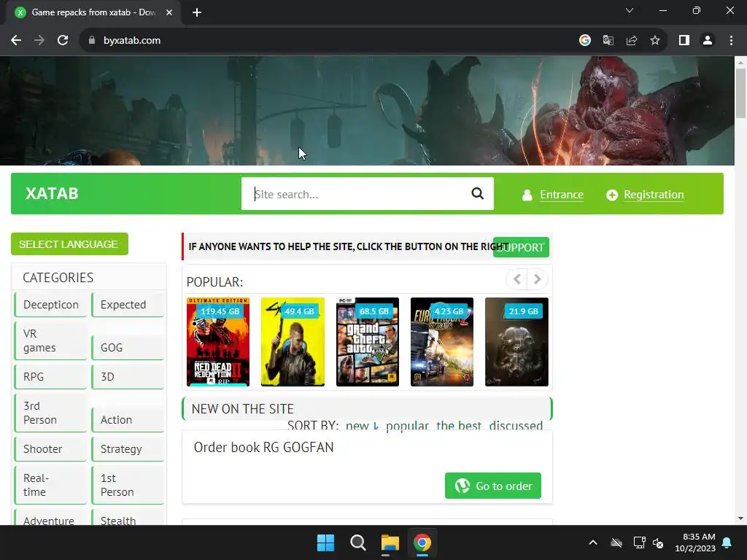
Task: Open the Action category
Action: [128, 419]
